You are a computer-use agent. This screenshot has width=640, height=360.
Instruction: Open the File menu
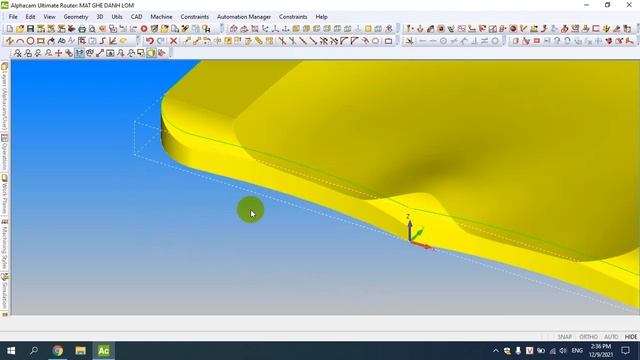tap(13, 17)
